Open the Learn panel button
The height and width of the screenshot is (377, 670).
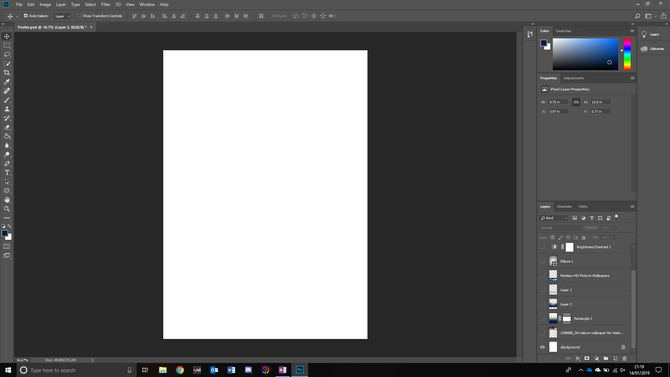click(x=650, y=35)
